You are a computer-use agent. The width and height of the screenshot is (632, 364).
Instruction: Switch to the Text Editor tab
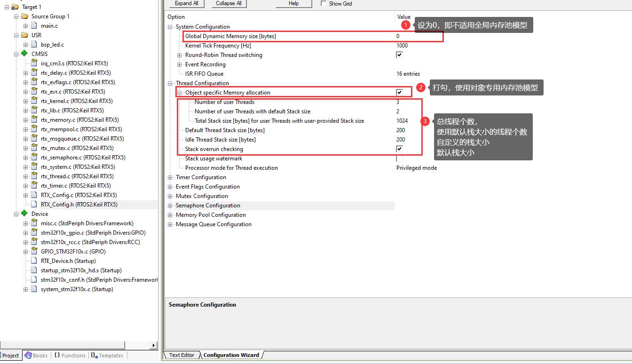pos(182,355)
